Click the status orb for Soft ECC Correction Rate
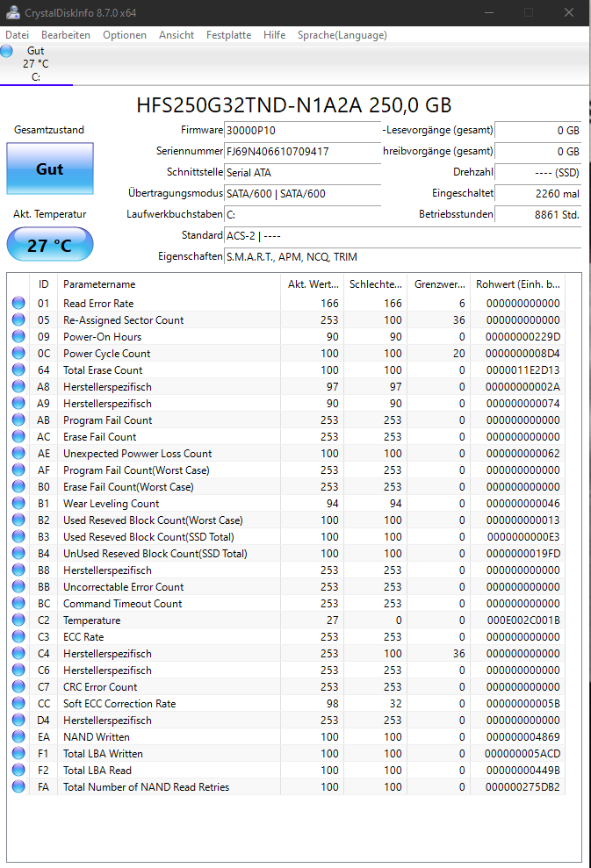 click(x=18, y=704)
